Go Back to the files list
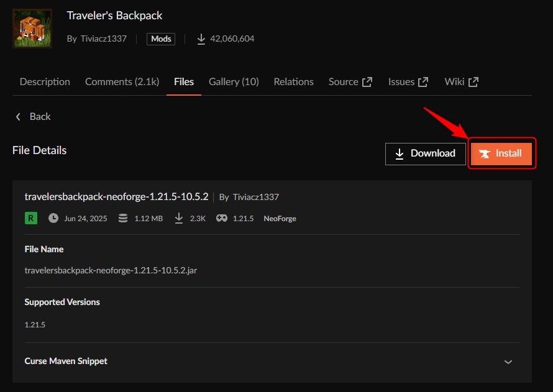The height and width of the screenshot is (392, 553). (33, 117)
